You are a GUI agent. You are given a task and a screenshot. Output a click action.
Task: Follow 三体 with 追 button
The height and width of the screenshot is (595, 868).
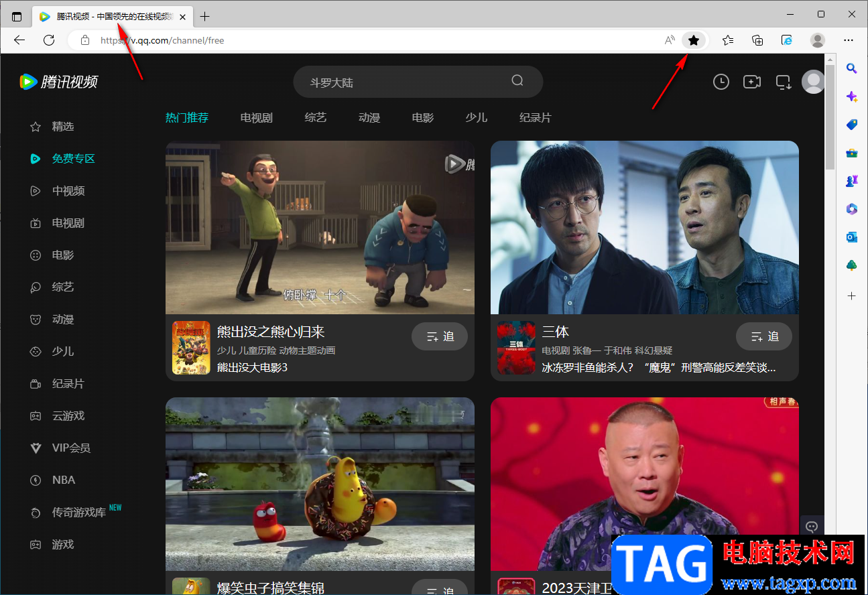[x=764, y=336]
